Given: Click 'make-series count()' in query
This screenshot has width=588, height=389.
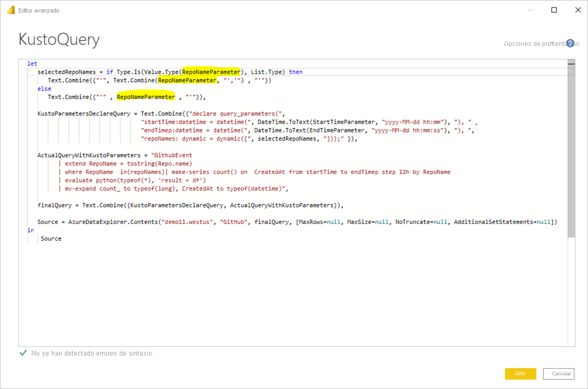Looking at the screenshot, I should [x=204, y=172].
